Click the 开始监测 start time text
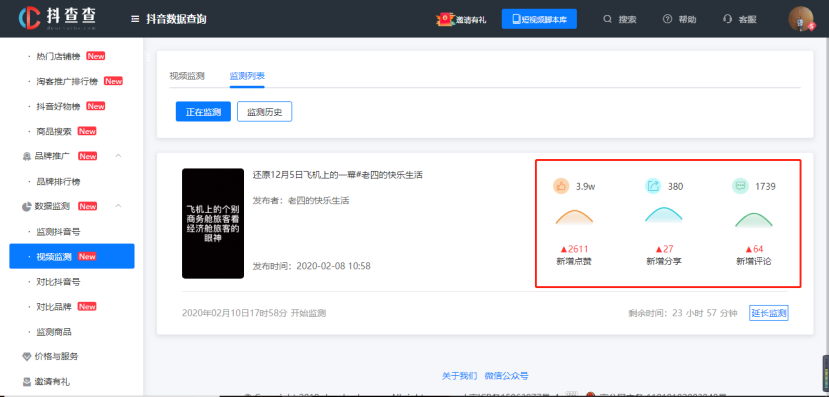The height and width of the screenshot is (397, 829). pos(254,313)
